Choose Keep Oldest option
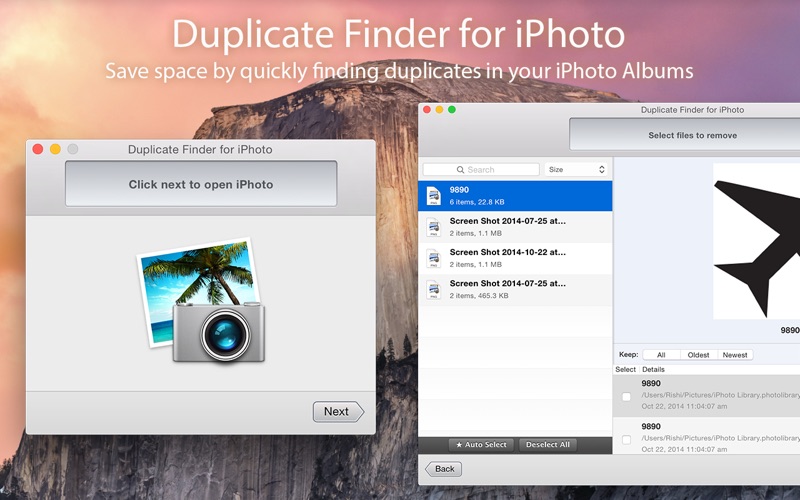The height and width of the screenshot is (500, 800). pyautogui.click(x=698, y=355)
